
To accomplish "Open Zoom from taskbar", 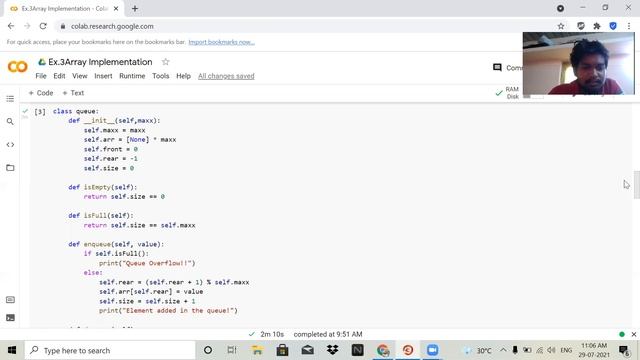I will tap(433, 350).
